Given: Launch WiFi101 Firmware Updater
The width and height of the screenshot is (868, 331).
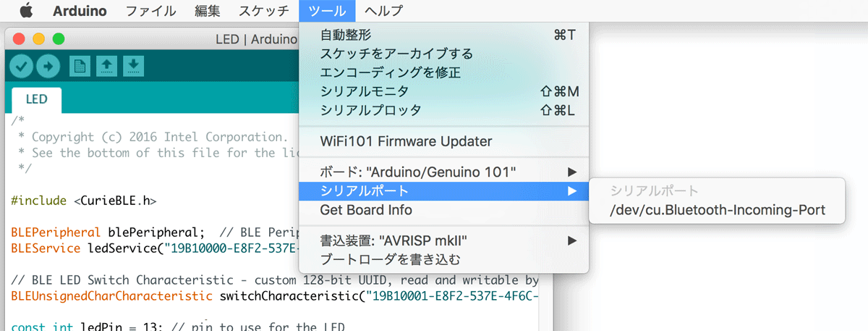Looking at the screenshot, I should pos(444,141).
